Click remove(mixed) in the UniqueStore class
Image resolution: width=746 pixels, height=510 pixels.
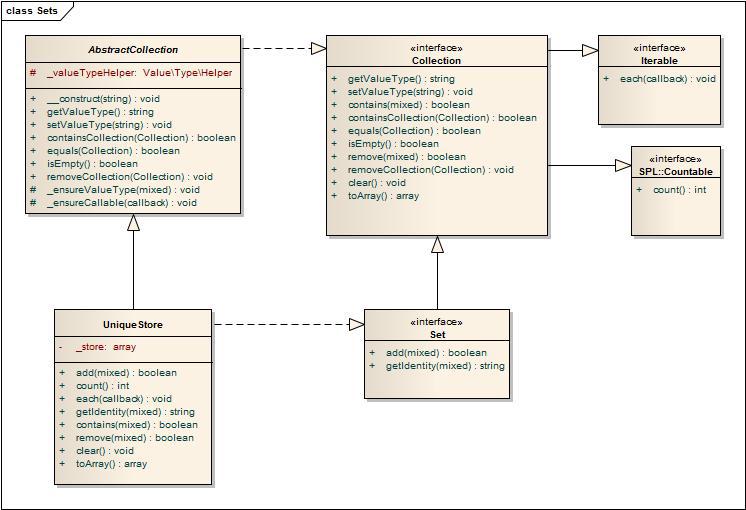pos(127,438)
